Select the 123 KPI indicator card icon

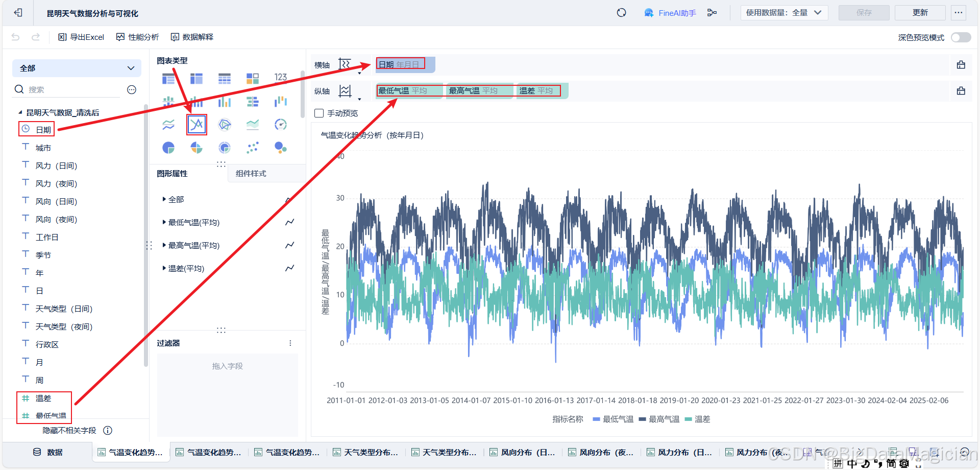point(281,77)
